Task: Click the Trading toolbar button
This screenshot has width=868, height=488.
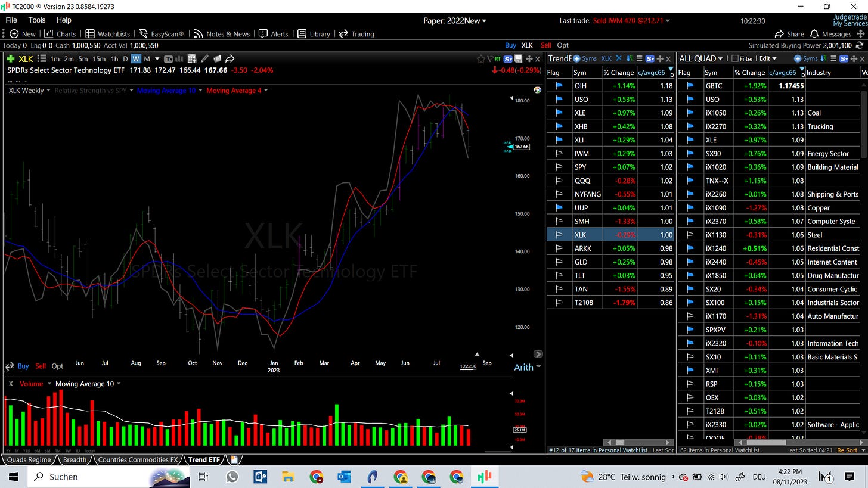Action: [356, 34]
